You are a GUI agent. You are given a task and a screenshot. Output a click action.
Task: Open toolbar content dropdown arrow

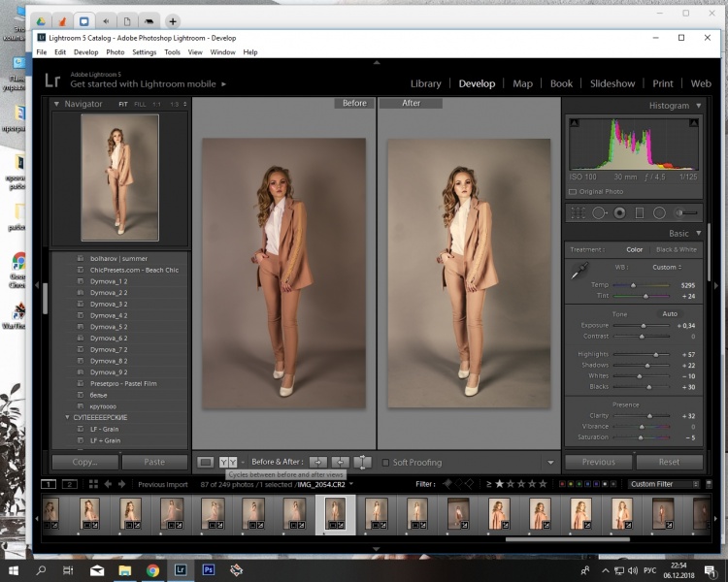550,463
